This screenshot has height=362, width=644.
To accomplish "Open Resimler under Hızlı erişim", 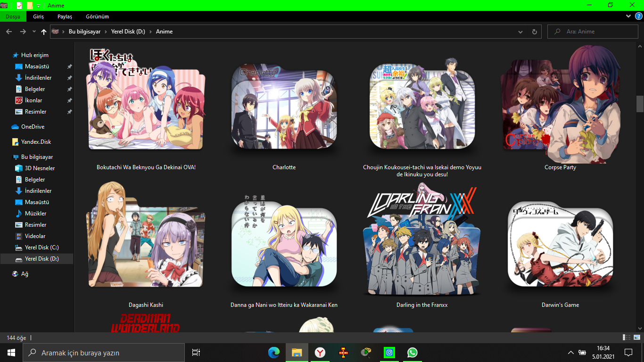I will coord(36,112).
